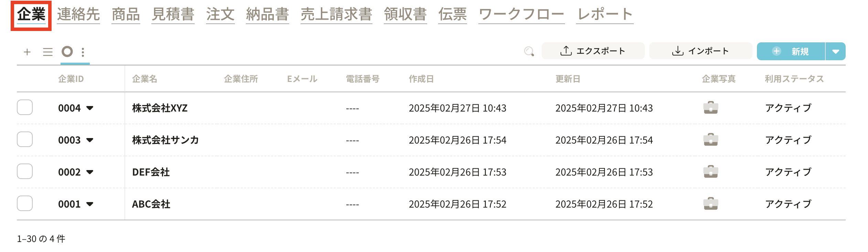Click the plus add-view icon

click(x=27, y=52)
